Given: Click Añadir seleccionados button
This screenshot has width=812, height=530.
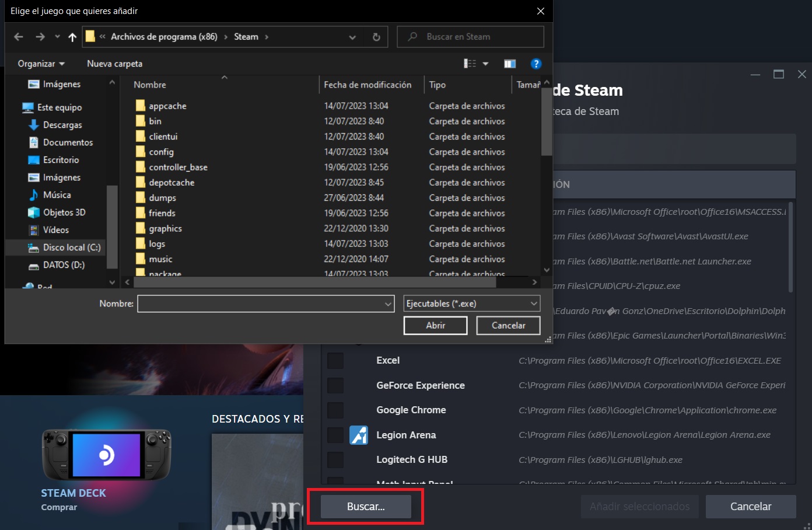Looking at the screenshot, I should pyautogui.click(x=639, y=507).
